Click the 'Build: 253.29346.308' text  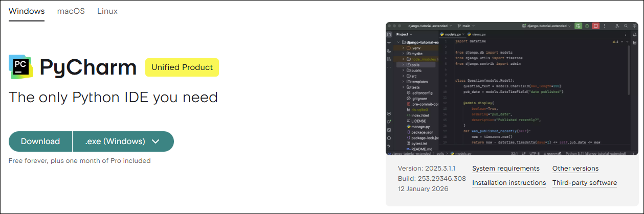coord(432,179)
